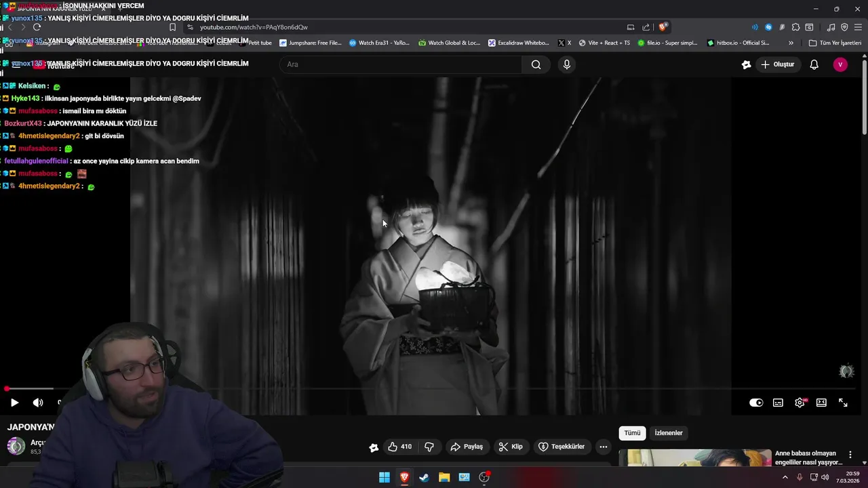Open the Windows Start menu
The image size is (868, 488).
[384, 477]
